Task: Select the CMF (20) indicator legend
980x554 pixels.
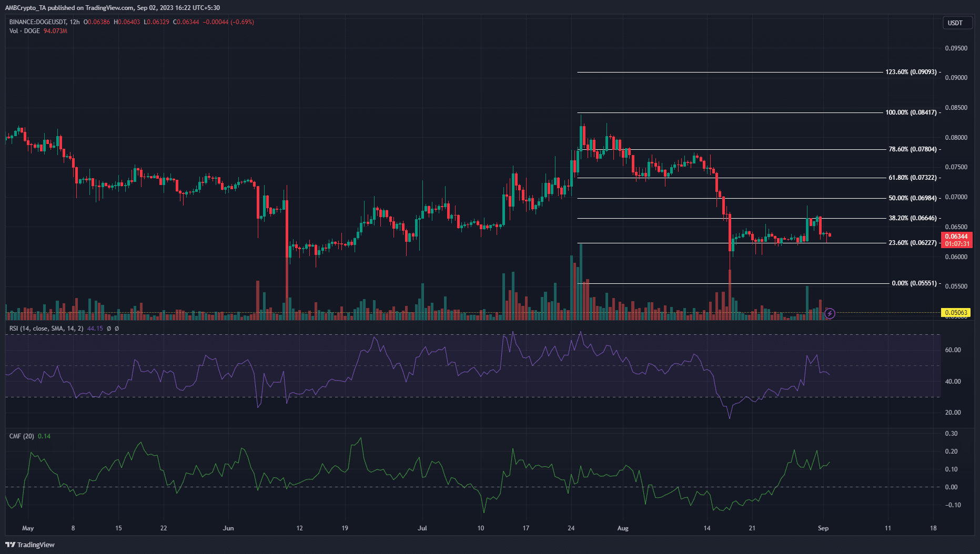Action: [22, 436]
